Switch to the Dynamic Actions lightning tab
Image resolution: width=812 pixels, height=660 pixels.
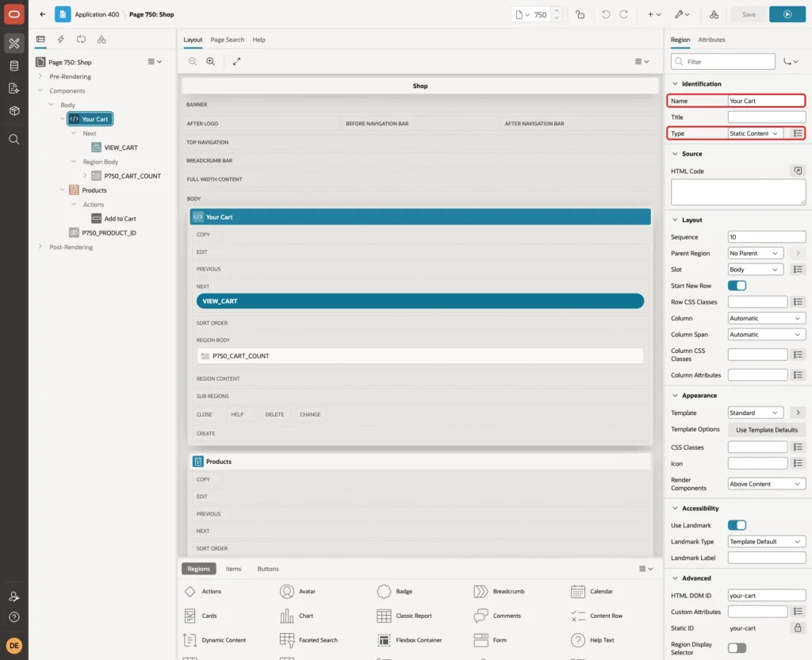click(60, 40)
